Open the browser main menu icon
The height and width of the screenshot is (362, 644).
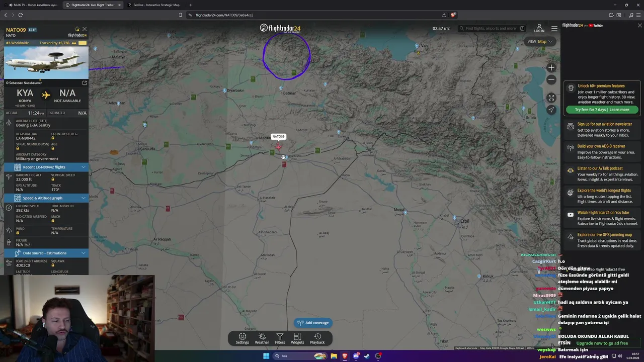(638, 15)
